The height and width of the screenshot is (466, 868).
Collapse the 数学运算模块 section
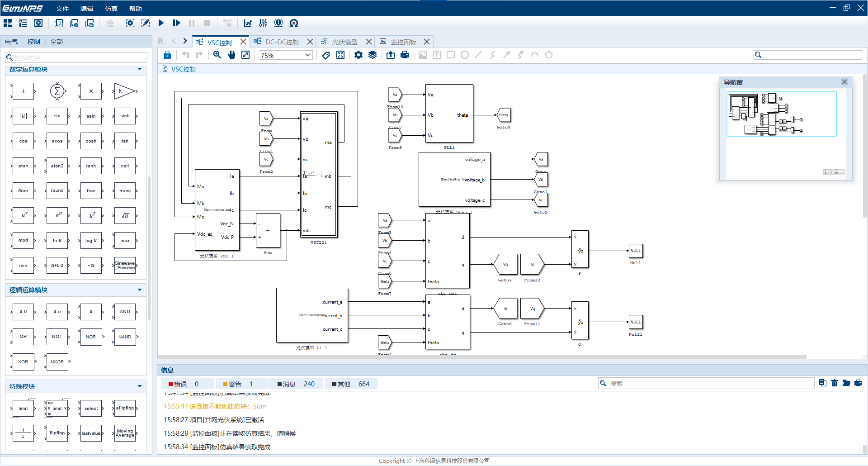140,69
